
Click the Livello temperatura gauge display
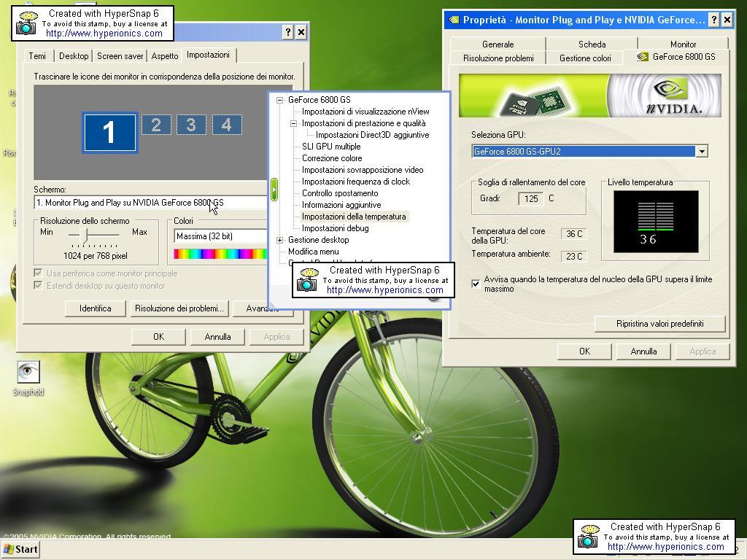pyautogui.click(x=656, y=222)
